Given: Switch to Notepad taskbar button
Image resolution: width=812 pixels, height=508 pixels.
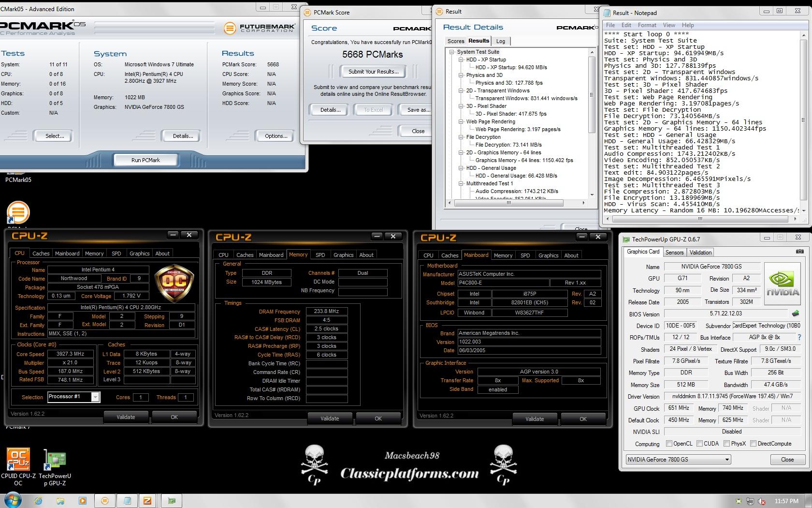Looking at the screenshot, I should [127, 501].
